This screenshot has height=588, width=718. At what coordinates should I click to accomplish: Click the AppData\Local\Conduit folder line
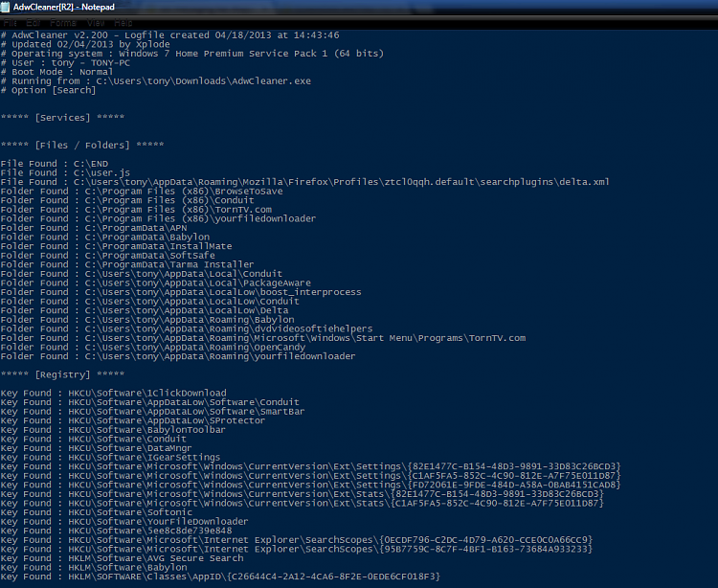pos(142,273)
